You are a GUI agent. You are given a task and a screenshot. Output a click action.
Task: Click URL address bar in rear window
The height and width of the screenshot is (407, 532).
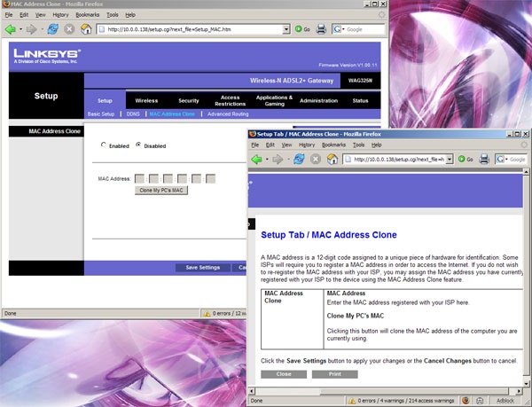pos(193,29)
